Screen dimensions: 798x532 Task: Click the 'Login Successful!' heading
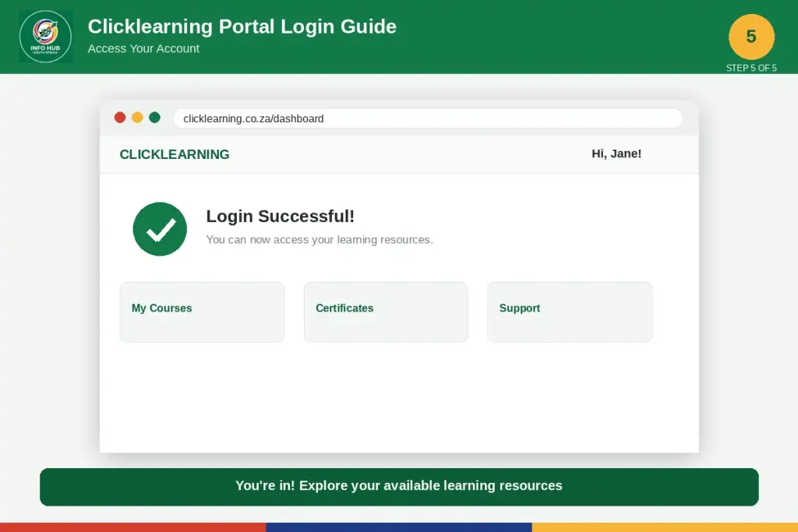tap(281, 217)
